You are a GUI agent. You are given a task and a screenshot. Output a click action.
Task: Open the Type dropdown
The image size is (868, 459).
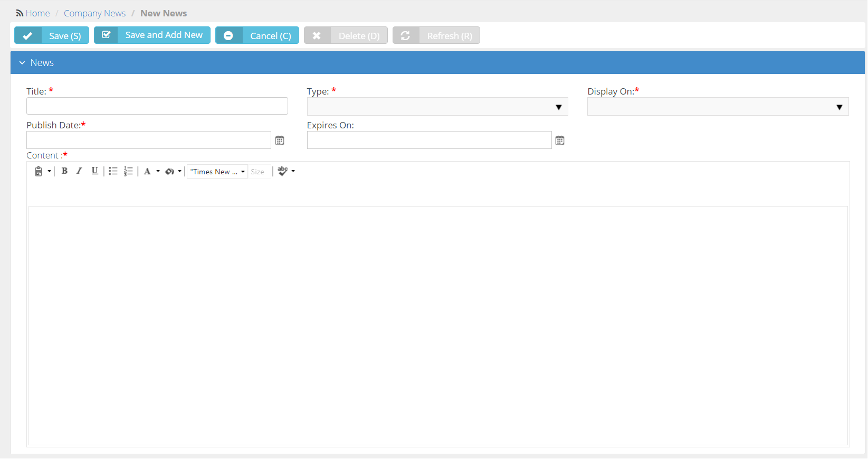click(437, 107)
